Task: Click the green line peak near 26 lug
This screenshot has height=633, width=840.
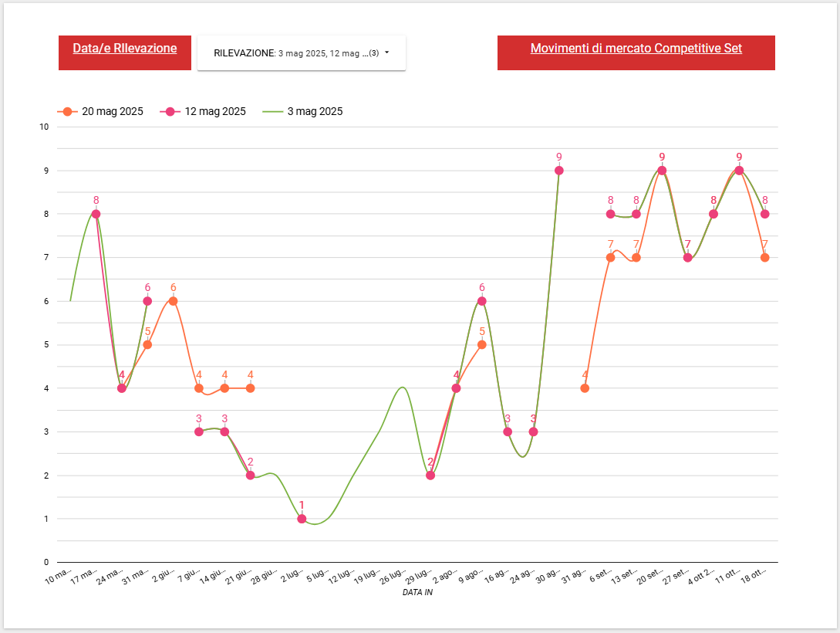Action: 402,388
